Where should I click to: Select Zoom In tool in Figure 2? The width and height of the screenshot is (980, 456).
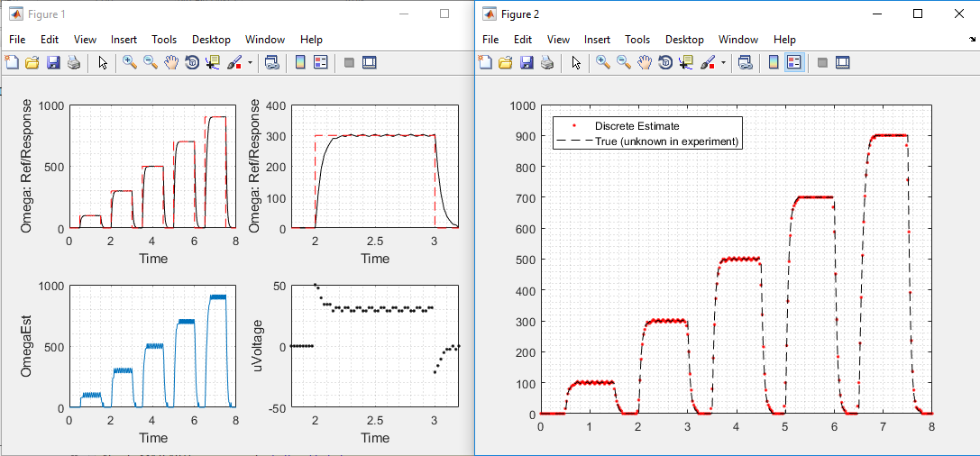click(x=602, y=62)
